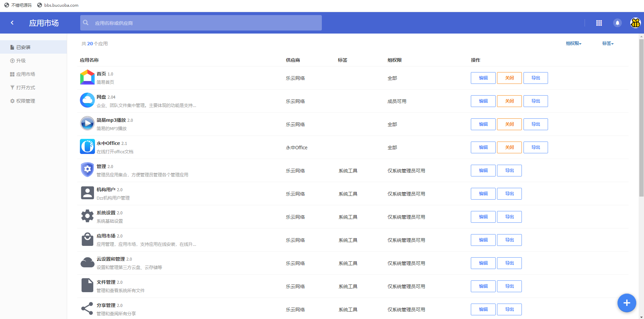644x319 pixels.
Task: Expand the 标签 filter dropdown
Action: point(607,44)
